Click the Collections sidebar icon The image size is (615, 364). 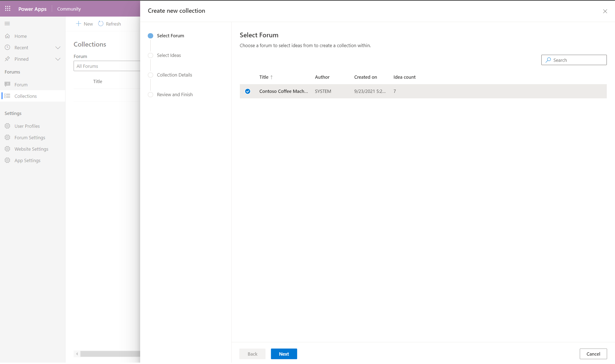(x=7, y=96)
